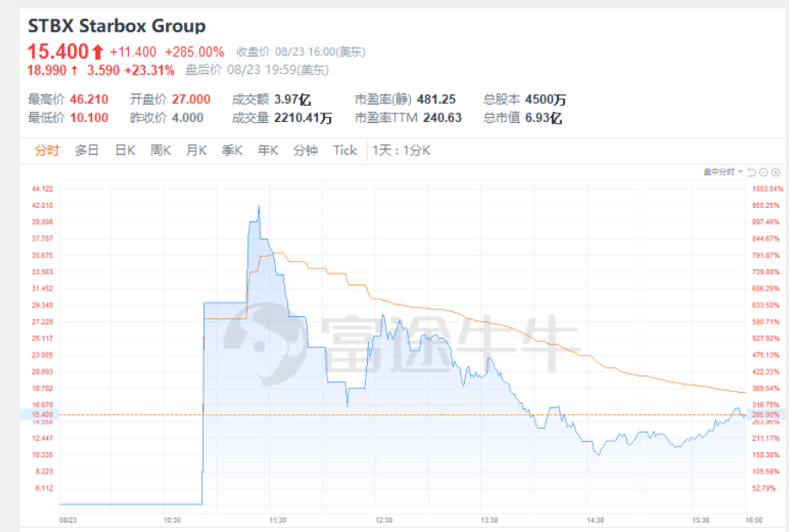Screen dimensions: 789x532
Task: Click the 52.79% percent axis label
Action: tap(765, 487)
